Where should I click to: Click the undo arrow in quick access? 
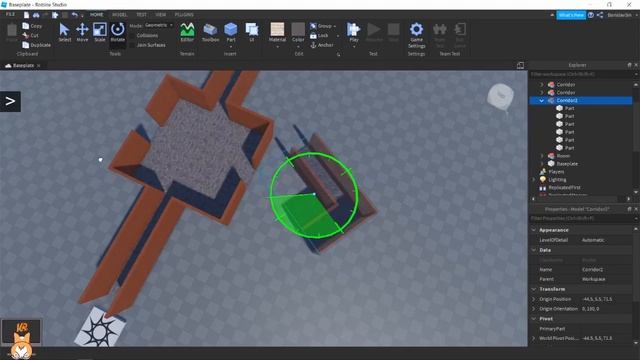(x=74, y=15)
